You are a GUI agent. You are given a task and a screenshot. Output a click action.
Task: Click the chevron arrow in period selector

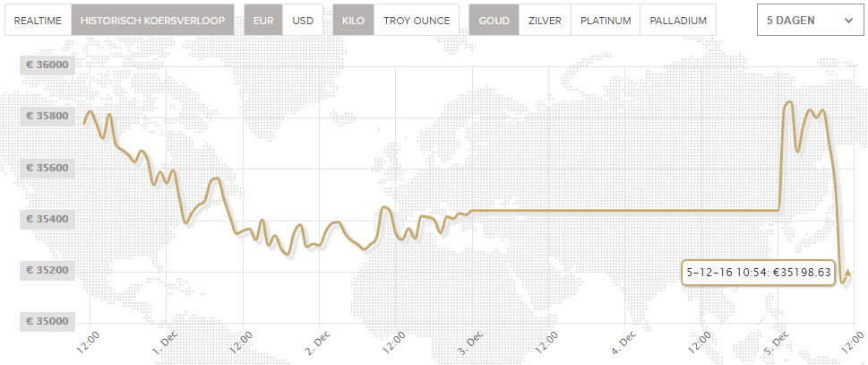(848, 21)
